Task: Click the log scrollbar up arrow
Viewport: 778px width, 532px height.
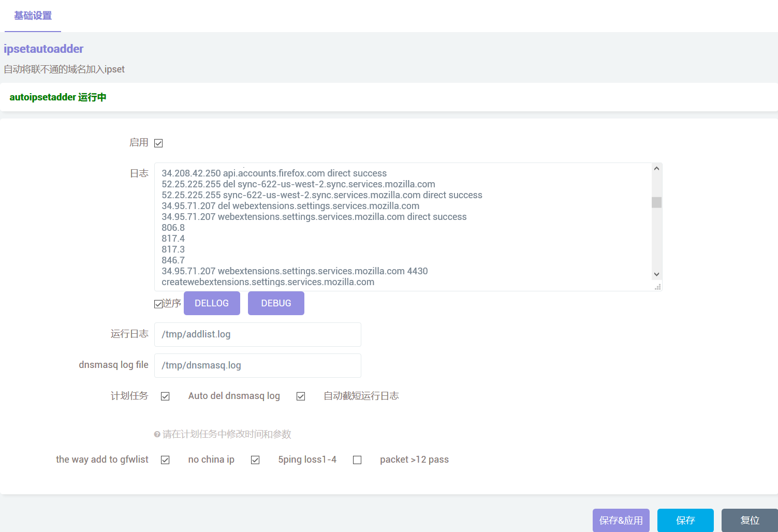Action: point(656,168)
